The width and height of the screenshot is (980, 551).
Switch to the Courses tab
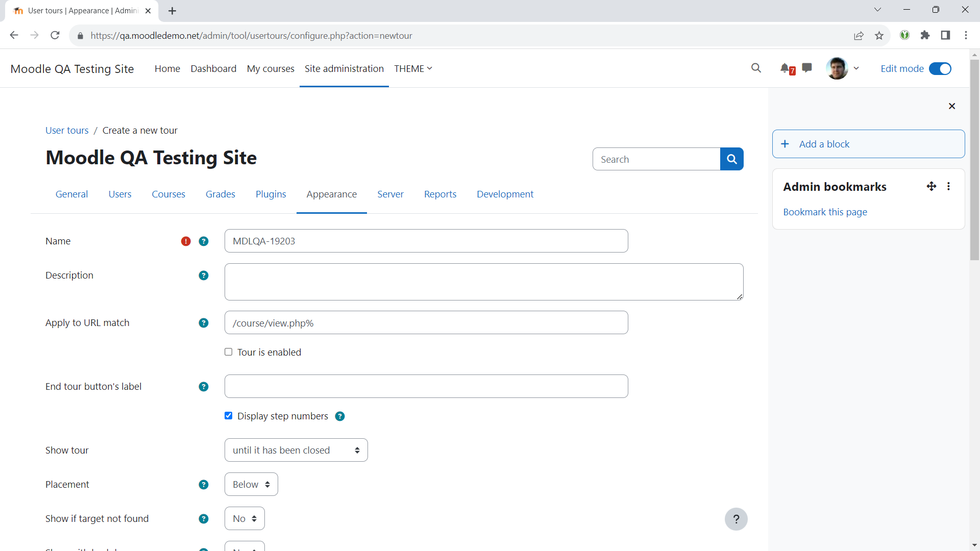point(168,194)
